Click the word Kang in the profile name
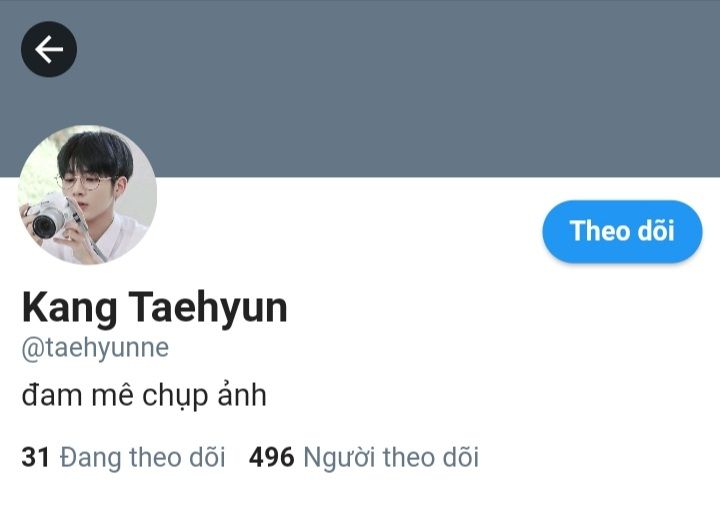This screenshot has width=720, height=515. [x=69, y=308]
